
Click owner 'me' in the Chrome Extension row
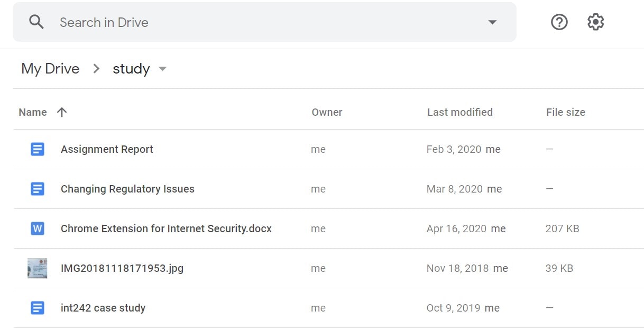click(x=318, y=229)
